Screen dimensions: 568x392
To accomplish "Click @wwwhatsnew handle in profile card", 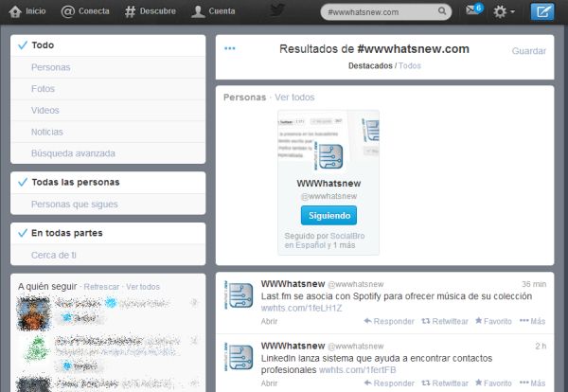I will pyautogui.click(x=328, y=196).
